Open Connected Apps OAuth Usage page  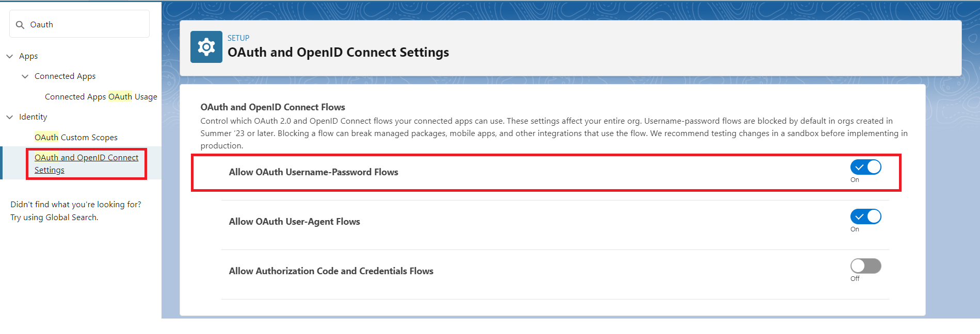click(101, 97)
